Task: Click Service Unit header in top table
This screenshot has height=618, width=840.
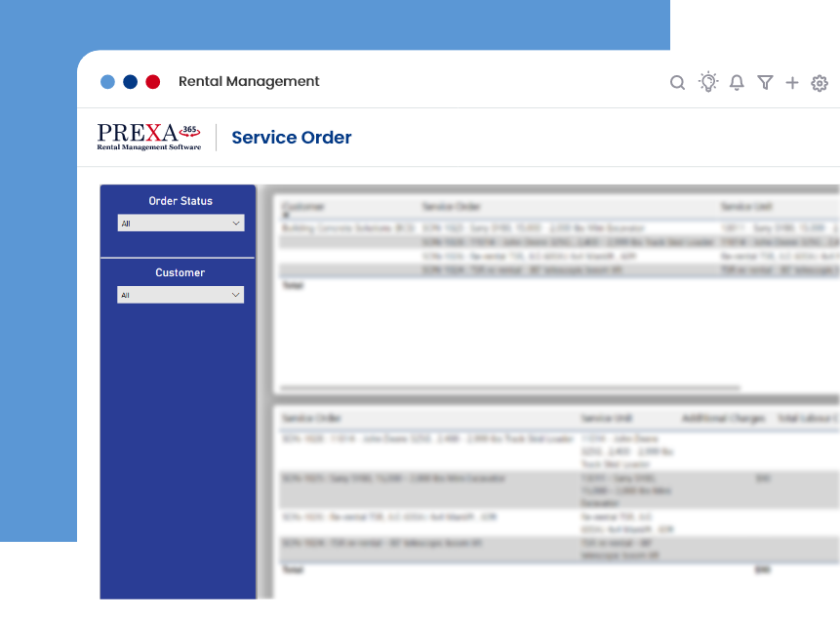Action: click(x=746, y=207)
